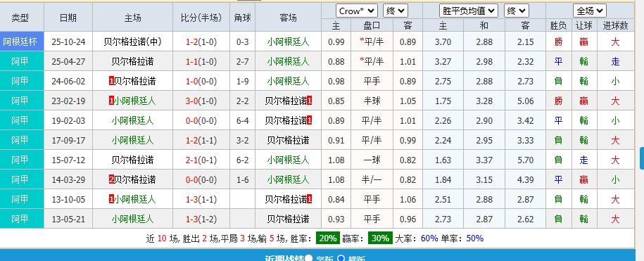Click home team 贝尔格拉诺(中) on 25-10-24
Image resolution: width=644 pixels, height=261 pixels.
pos(132,42)
